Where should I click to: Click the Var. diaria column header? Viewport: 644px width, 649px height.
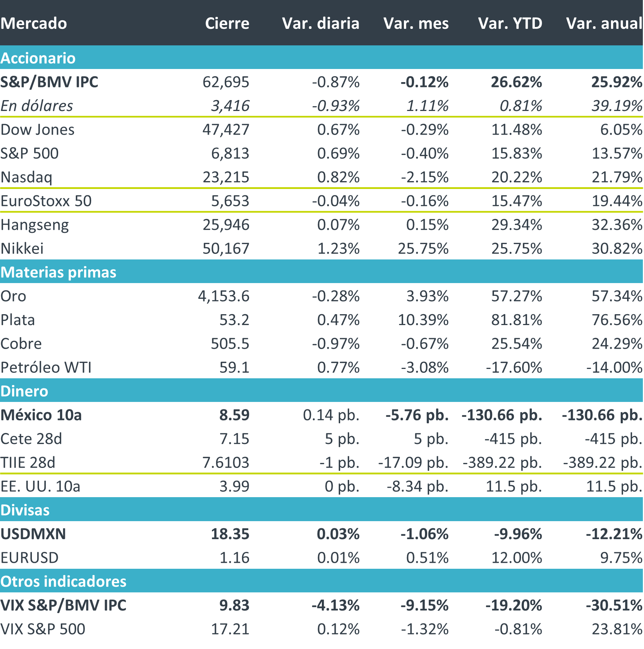(x=321, y=23)
